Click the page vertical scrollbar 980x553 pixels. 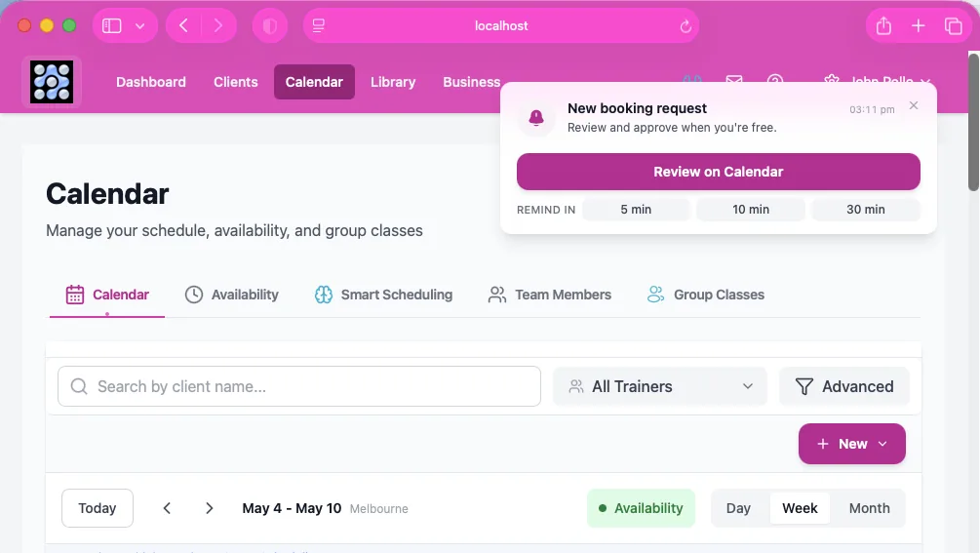[974, 122]
